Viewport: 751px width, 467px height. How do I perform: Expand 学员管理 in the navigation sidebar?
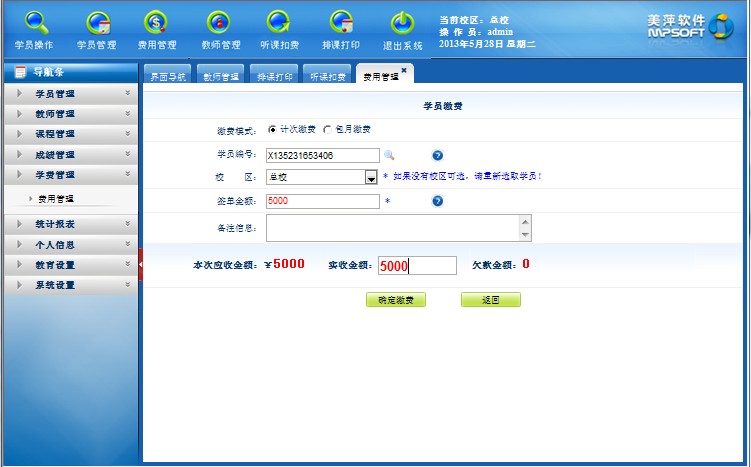70,94
